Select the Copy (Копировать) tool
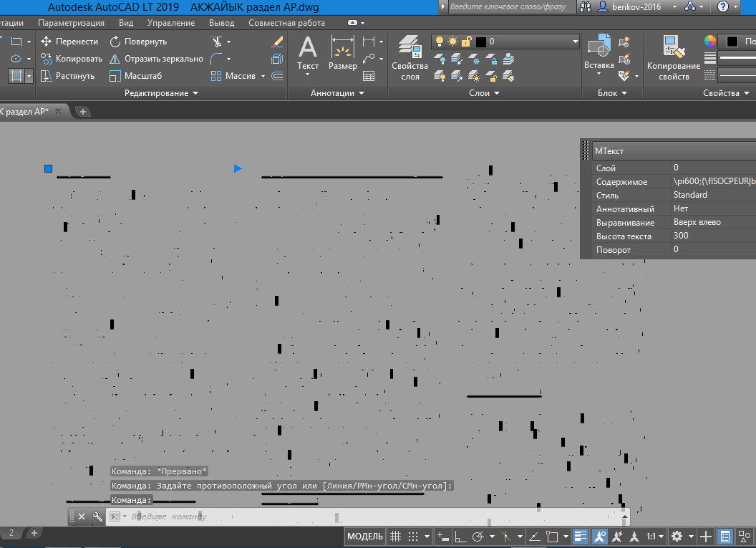The width and height of the screenshot is (756, 548). click(x=72, y=59)
